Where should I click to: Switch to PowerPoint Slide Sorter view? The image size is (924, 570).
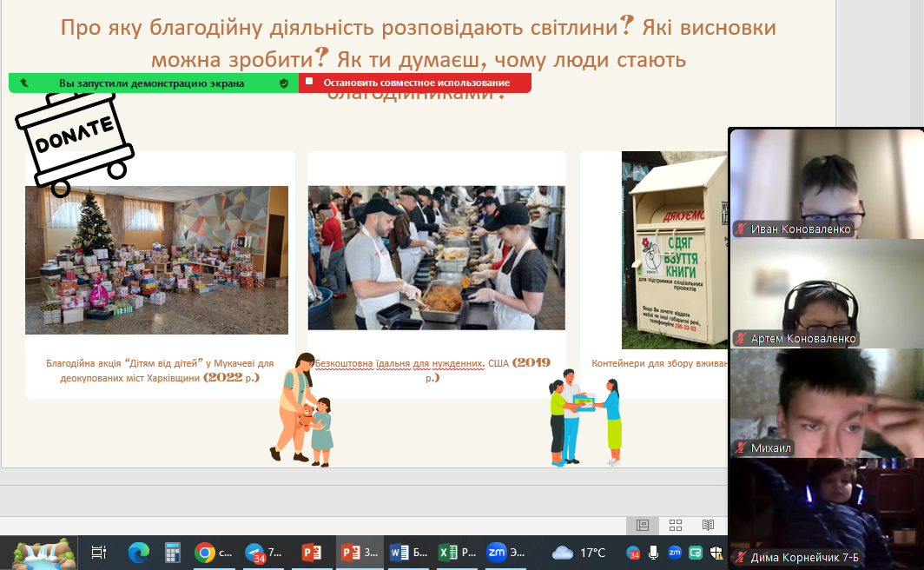click(x=676, y=525)
